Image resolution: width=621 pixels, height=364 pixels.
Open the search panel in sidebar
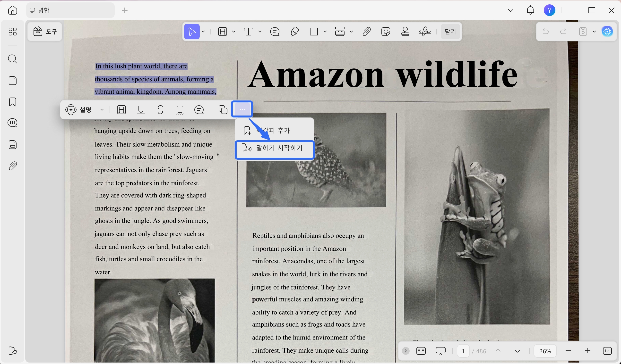(13, 59)
